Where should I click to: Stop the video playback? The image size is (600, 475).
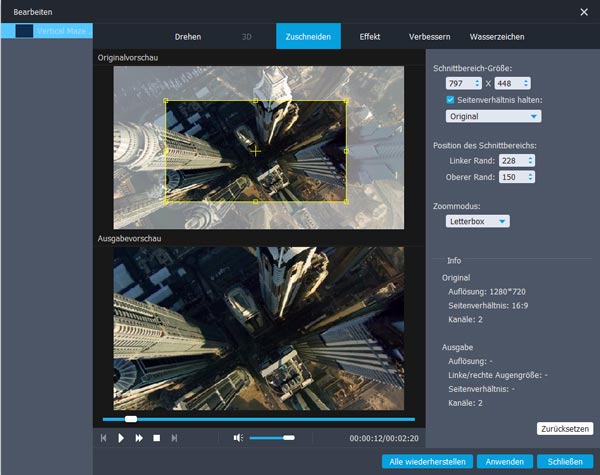tap(156, 438)
